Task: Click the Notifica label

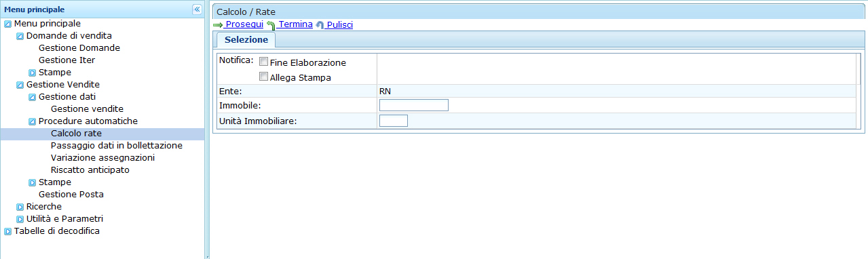Action: pyautogui.click(x=236, y=60)
